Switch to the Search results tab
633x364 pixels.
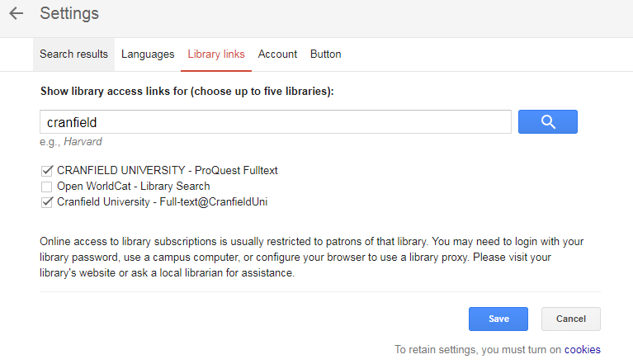(x=74, y=54)
